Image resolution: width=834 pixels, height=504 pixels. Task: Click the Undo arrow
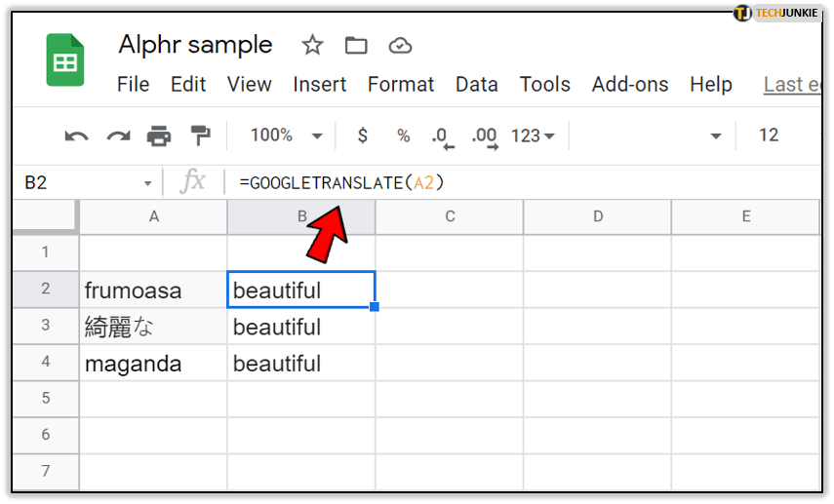click(76, 136)
